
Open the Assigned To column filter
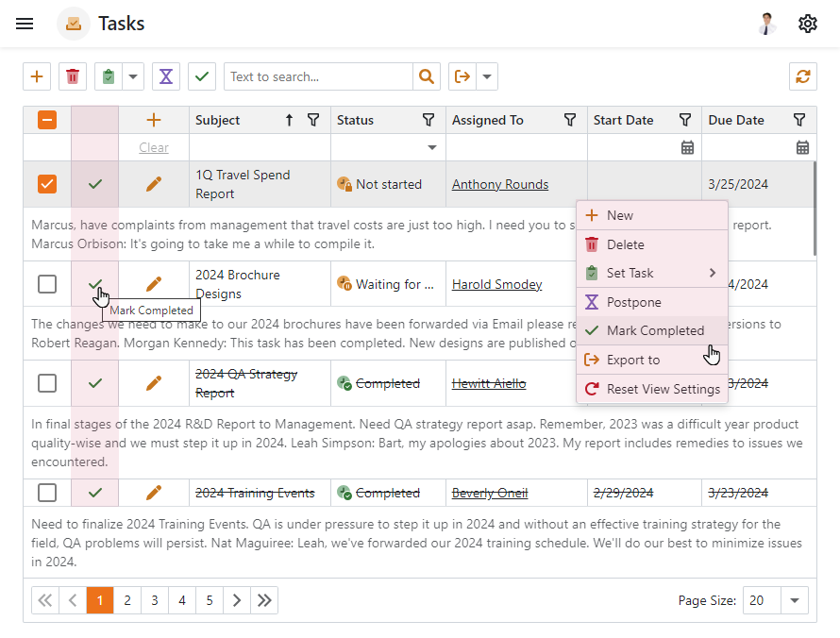(x=570, y=120)
